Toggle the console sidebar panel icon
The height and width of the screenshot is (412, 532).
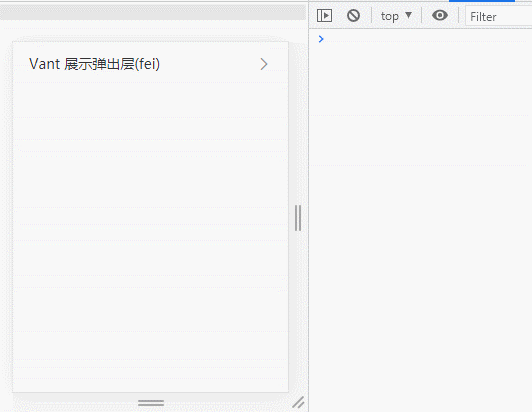coord(324,16)
